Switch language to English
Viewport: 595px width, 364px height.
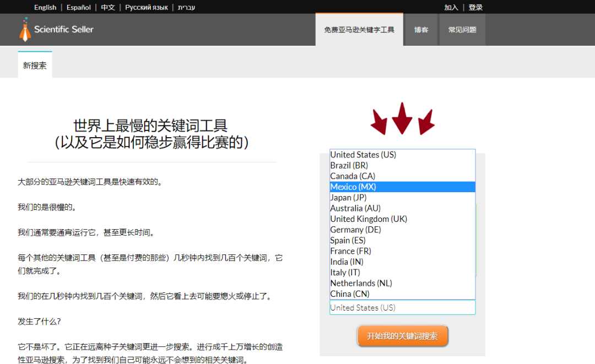tap(45, 7)
